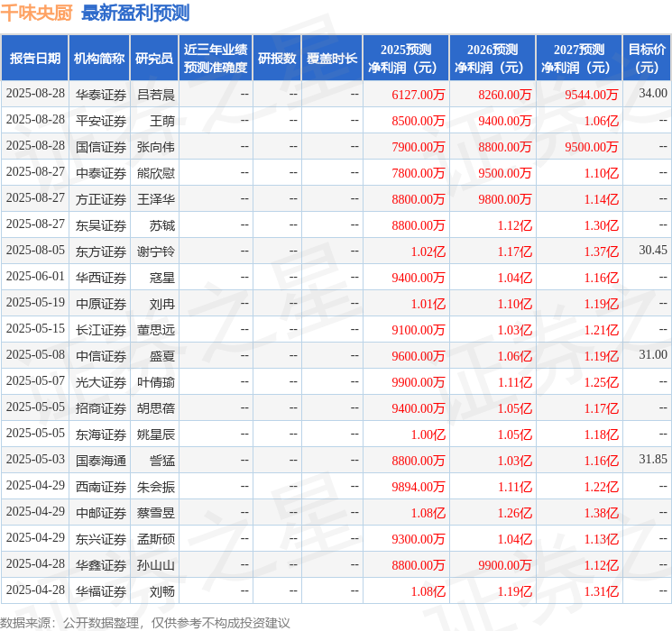The height and width of the screenshot is (631, 672).
Task: Select the 千味央厨 title text
Action: [x=36, y=13]
